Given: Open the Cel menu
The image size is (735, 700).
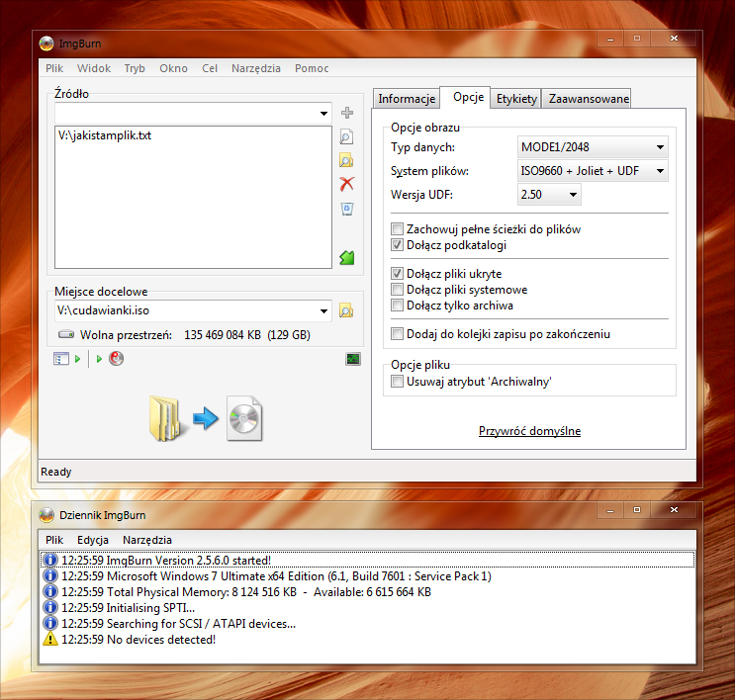Looking at the screenshot, I should 210,68.
